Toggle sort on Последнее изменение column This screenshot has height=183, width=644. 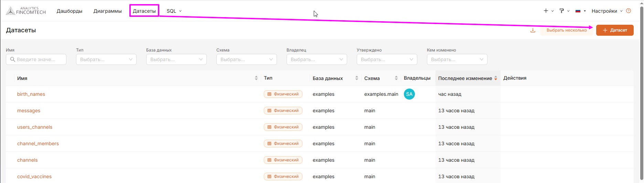pos(495,78)
